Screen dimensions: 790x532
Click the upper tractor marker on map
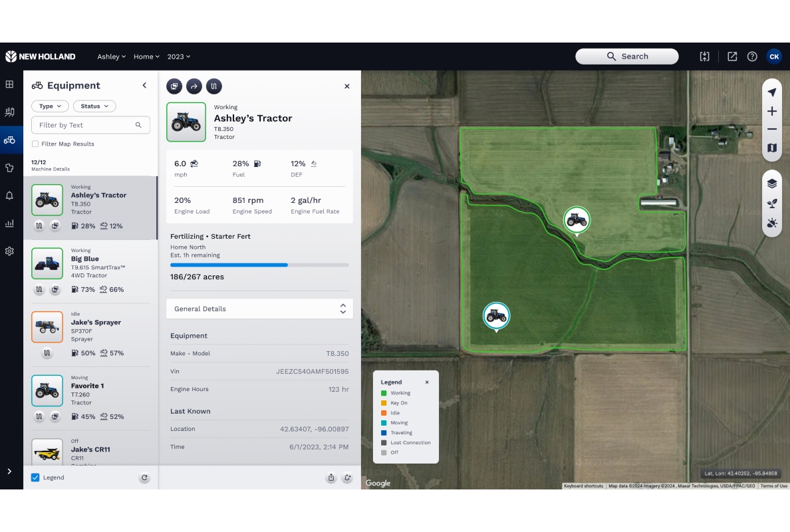coord(577,220)
